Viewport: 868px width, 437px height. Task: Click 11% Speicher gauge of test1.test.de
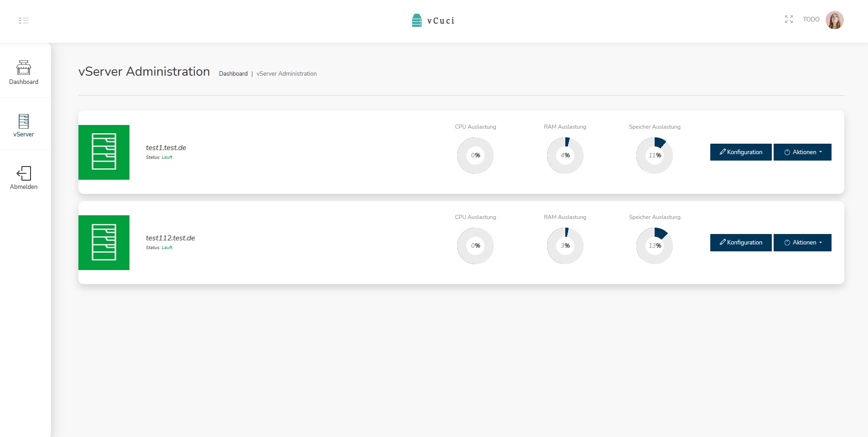click(654, 156)
